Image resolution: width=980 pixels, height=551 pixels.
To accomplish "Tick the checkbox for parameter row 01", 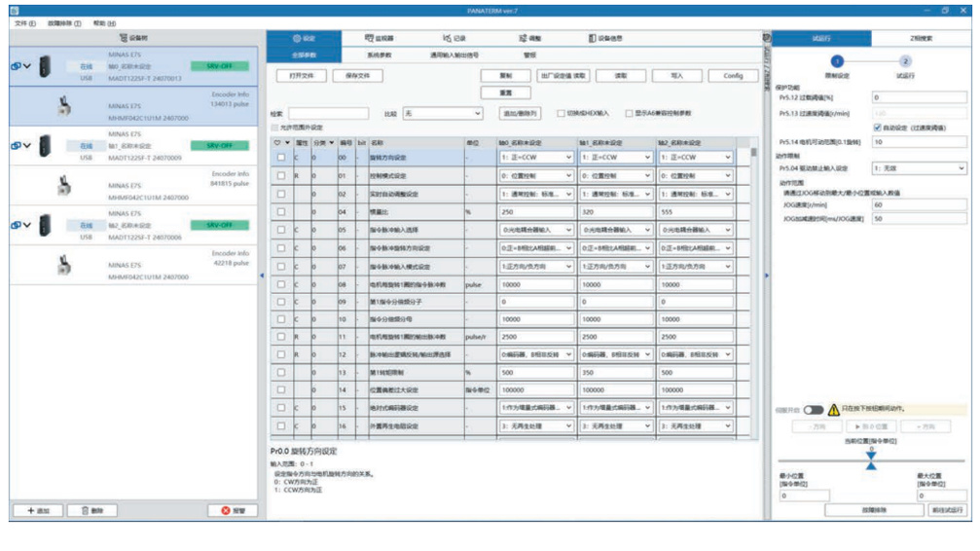I will [281, 176].
